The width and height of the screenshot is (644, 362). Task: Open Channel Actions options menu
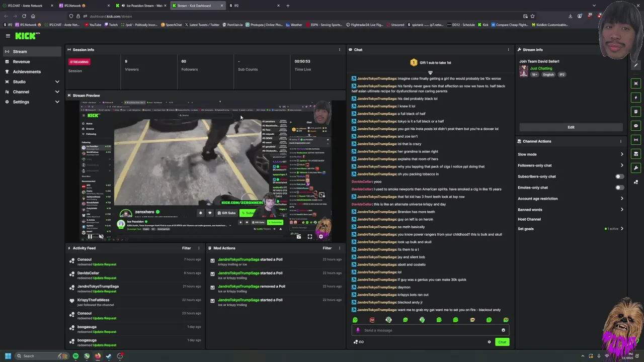tap(621, 141)
